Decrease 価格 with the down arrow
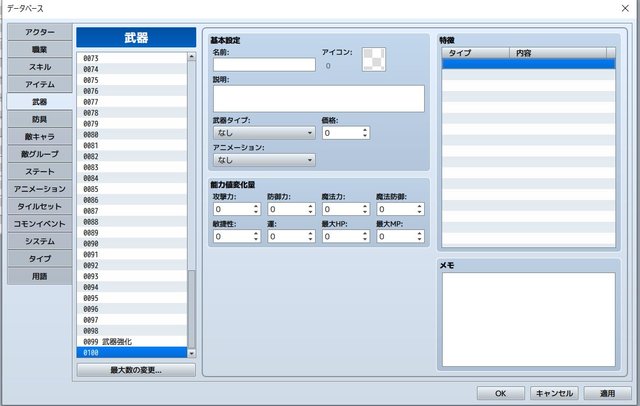This screenshot has height=406, width=640. pos(365,136)
